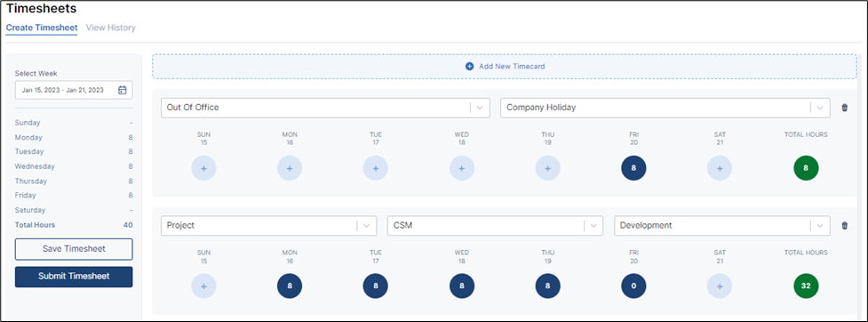Add hours for Sunday in Company Holiday row
The width and height of the screenshot is (868, 322).
tap(203, 168)
